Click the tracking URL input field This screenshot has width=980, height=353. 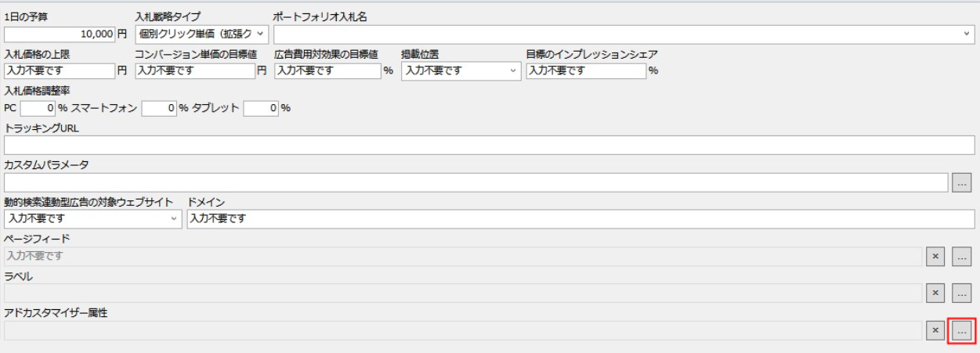[x=489, y=145]
